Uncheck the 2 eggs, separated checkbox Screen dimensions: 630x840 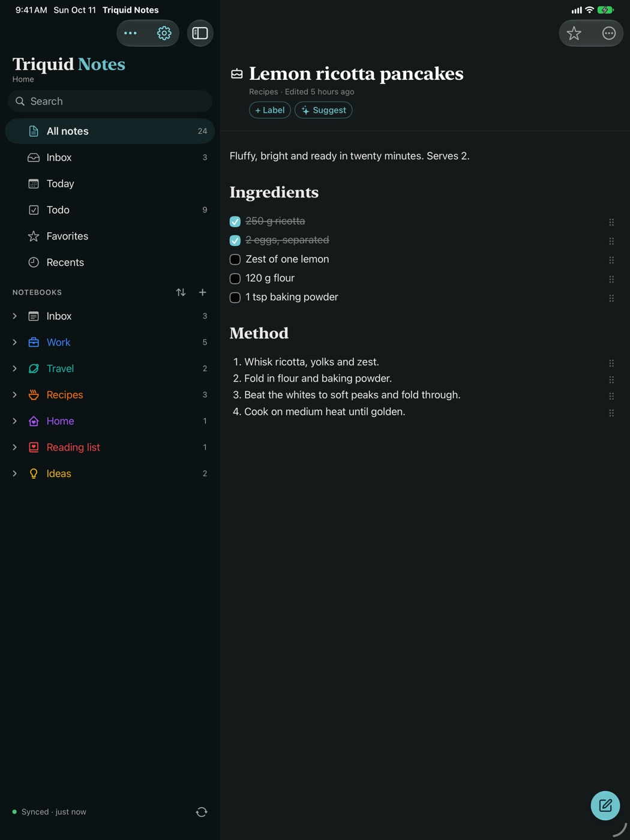click(x=235, y=241)
